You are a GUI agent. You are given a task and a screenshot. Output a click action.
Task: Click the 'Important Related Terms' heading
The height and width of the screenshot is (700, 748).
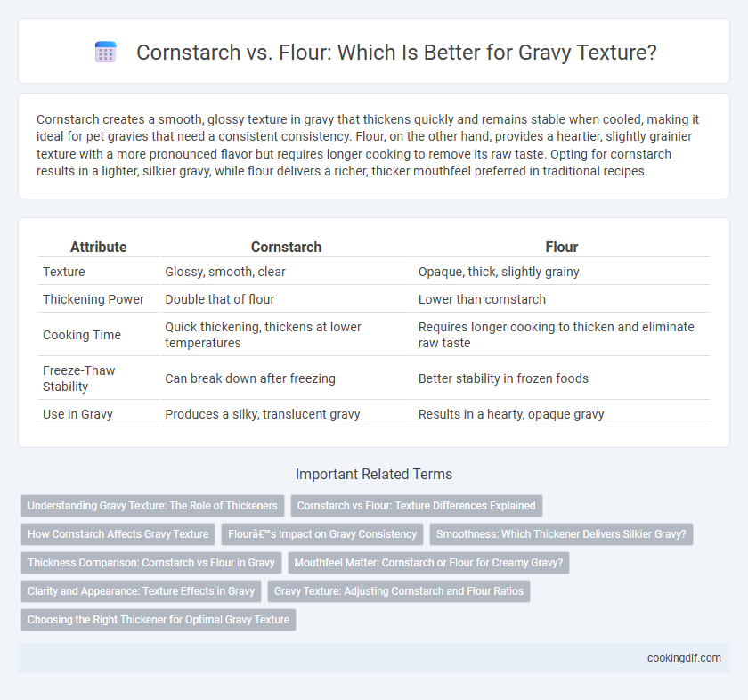[x=374, y=475]
